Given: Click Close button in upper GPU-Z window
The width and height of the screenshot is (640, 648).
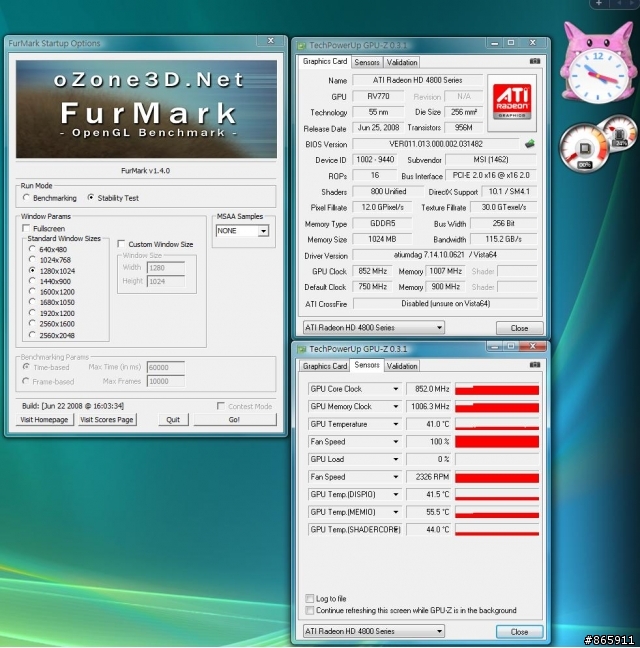Looking at the screenshot, I should [x=519, y=328].
